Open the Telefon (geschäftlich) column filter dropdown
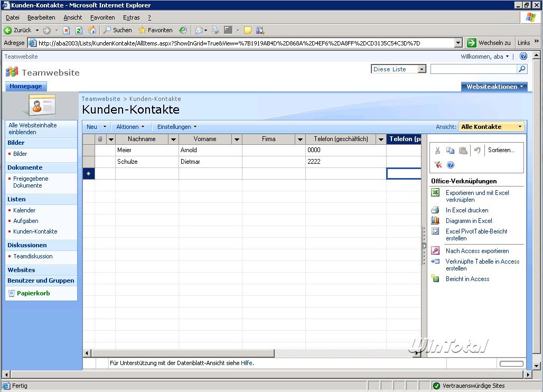Image resolution: width=543 pixels, height=392 pixels. pos(381,139)
